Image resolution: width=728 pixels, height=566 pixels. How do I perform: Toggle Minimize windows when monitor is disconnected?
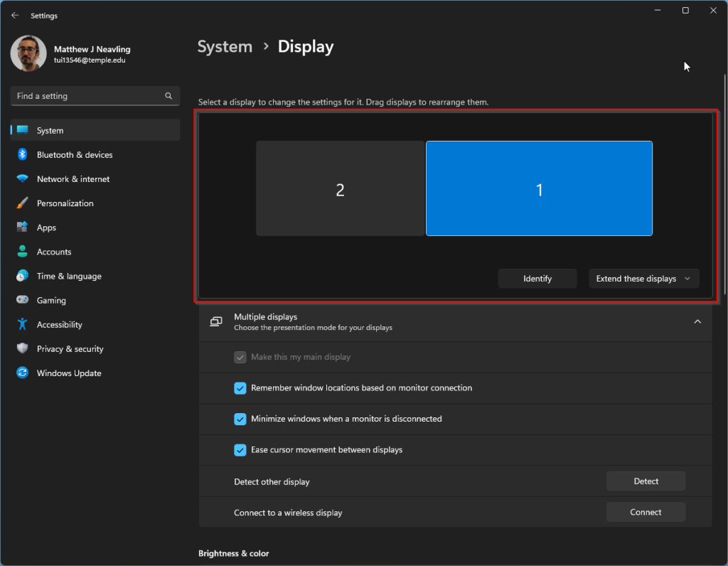pyautogui.click(x=240, y=419)
